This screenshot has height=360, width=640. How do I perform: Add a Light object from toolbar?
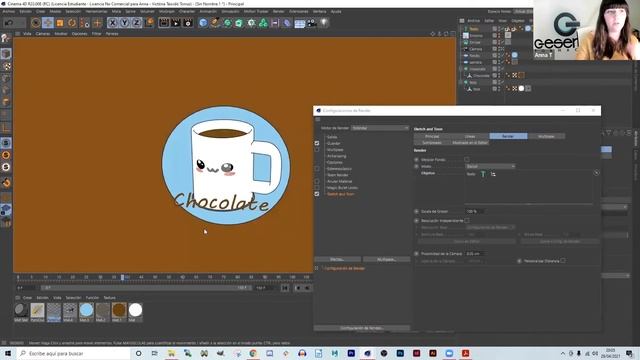pyautogui.click(x=324, y=23)
